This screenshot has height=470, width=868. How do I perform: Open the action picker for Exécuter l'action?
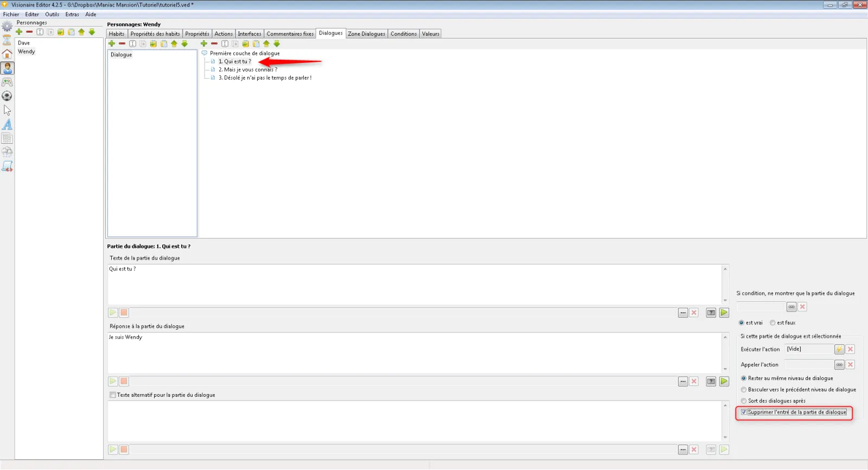point(839,349)
